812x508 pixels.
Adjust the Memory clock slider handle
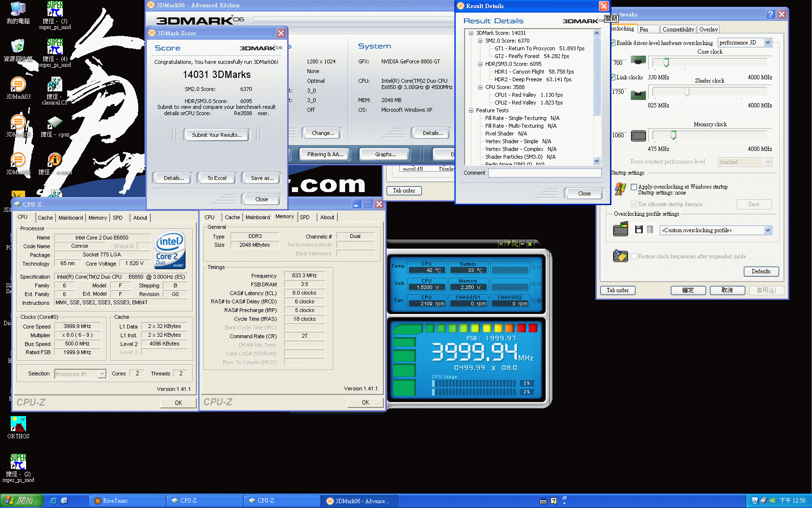(673, 135)
